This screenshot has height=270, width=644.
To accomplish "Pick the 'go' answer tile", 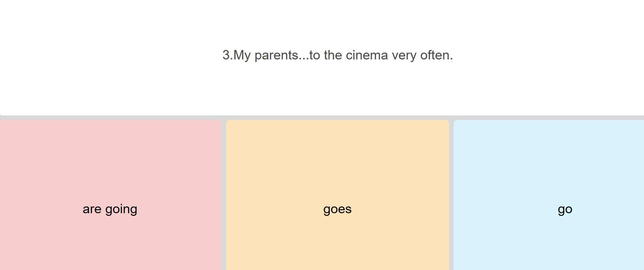I will [549, 195].
